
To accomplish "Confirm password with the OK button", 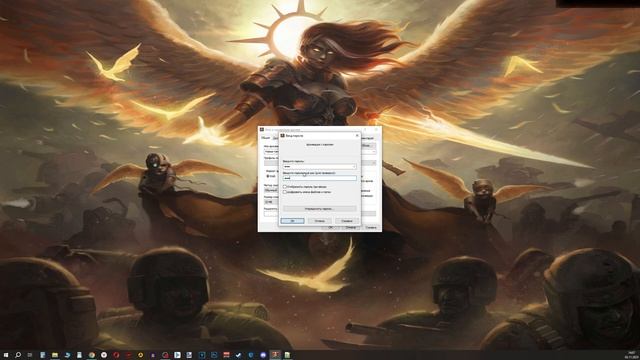I will point(292,221).
